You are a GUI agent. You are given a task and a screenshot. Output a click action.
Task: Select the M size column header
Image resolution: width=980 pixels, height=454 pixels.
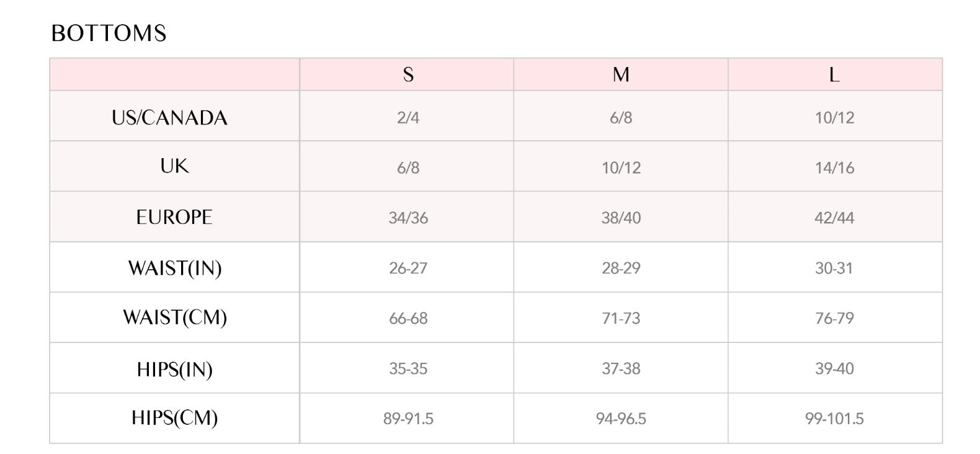(x=621, y=75)
